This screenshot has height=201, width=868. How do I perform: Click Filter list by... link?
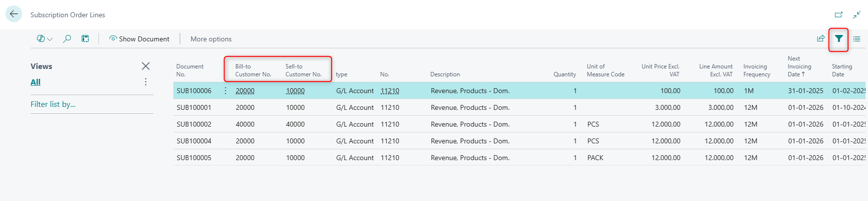coord(53,104)
